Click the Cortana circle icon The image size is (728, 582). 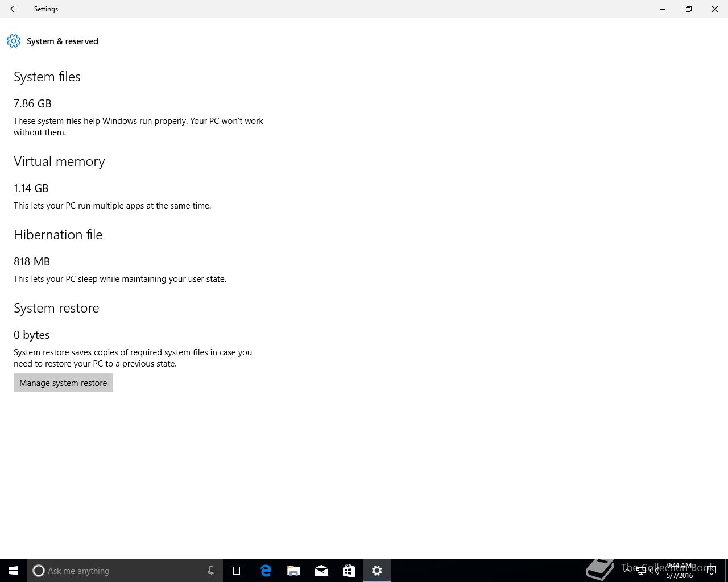pyautogui.click(x=39, y=571)
